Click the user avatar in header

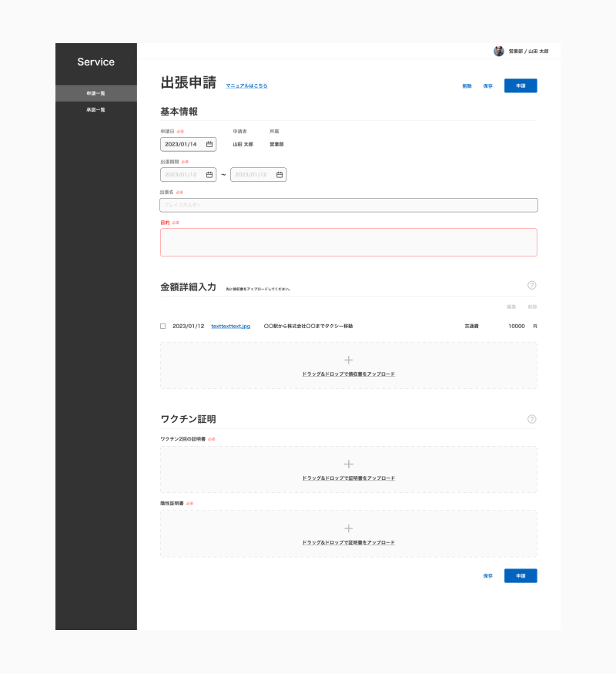tap(498, 51)
